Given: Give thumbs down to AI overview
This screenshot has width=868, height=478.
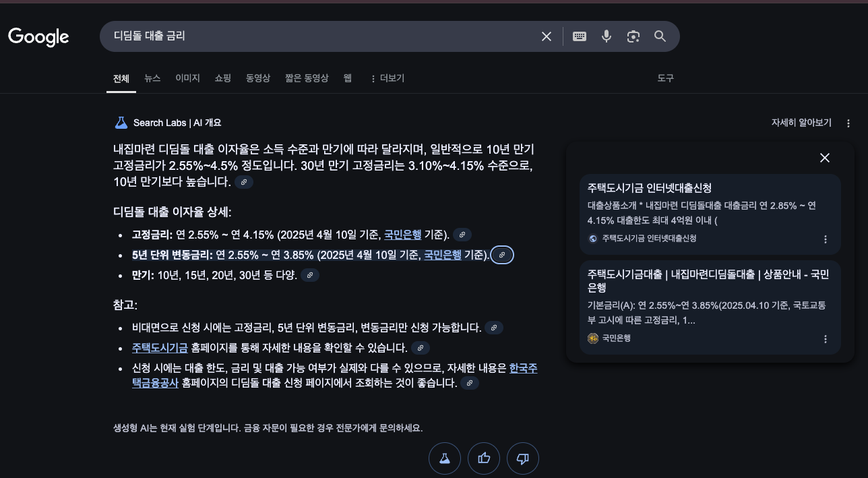Looking at the screenshot, I should pyautogui.click(x=523, y=458).
